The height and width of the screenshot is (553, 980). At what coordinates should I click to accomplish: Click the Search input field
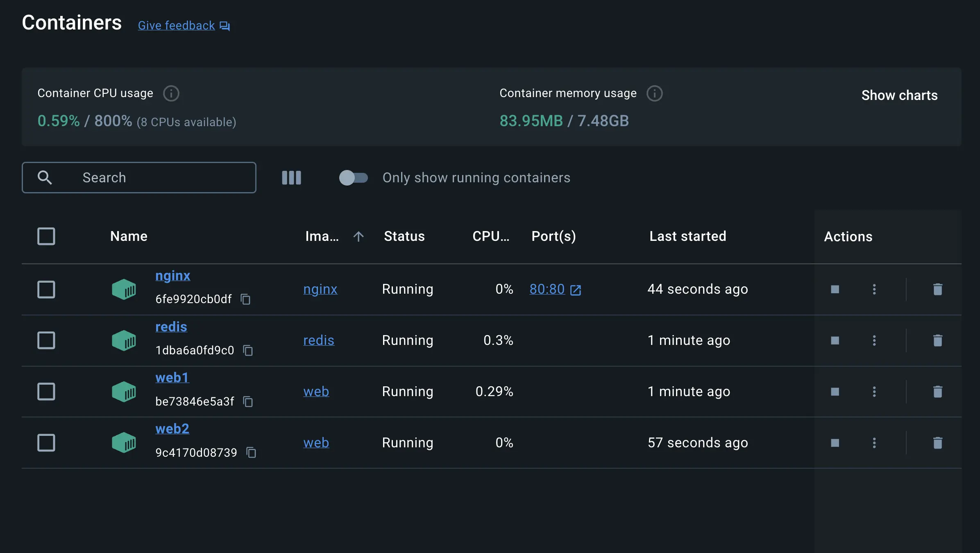click(138, 177)
